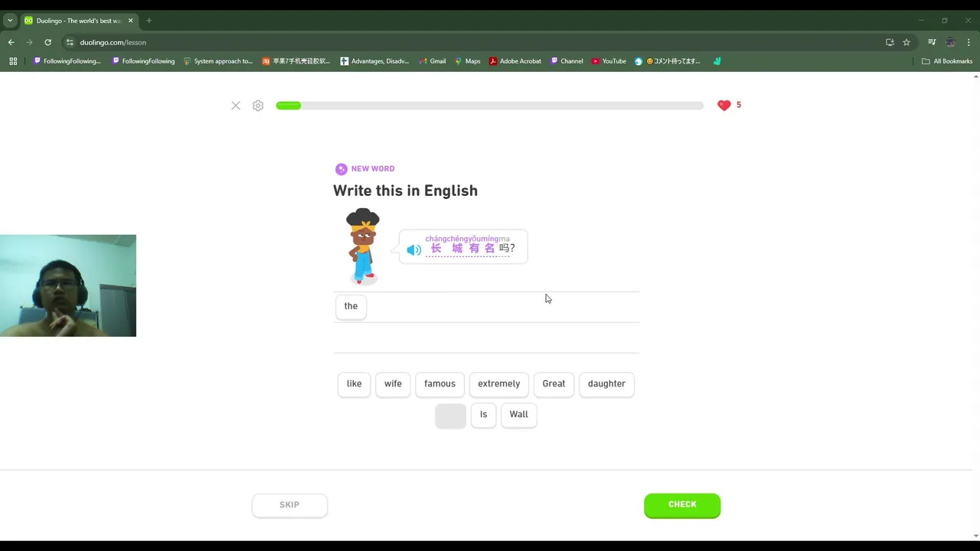
Task: Click the install app icon in address bar
Action: [x=890, y=42]
